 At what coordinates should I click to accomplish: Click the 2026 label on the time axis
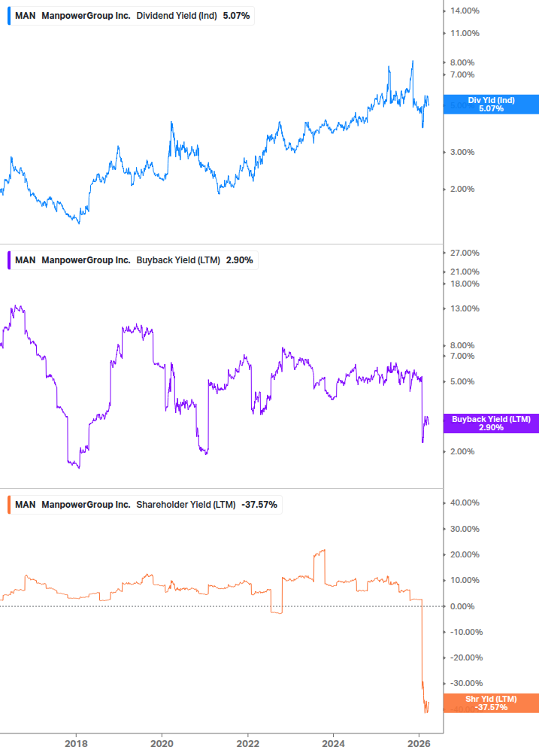point(419,744)
